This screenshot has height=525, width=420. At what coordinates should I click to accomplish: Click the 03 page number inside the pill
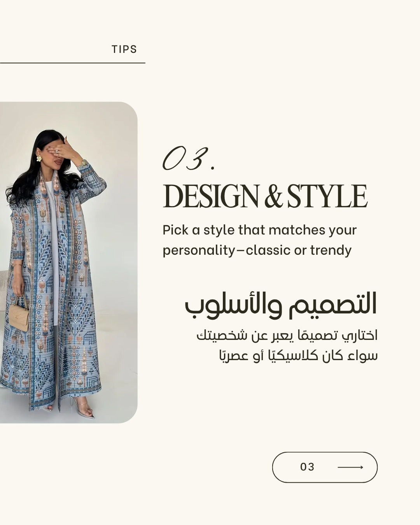(307, 467)
